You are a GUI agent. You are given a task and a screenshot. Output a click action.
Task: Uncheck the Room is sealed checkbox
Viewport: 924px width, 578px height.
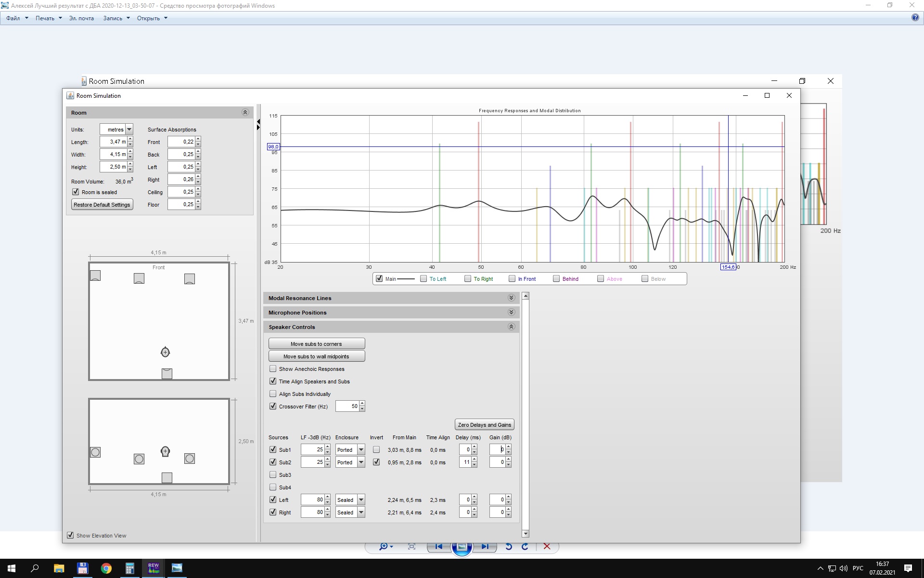point(76,192)
